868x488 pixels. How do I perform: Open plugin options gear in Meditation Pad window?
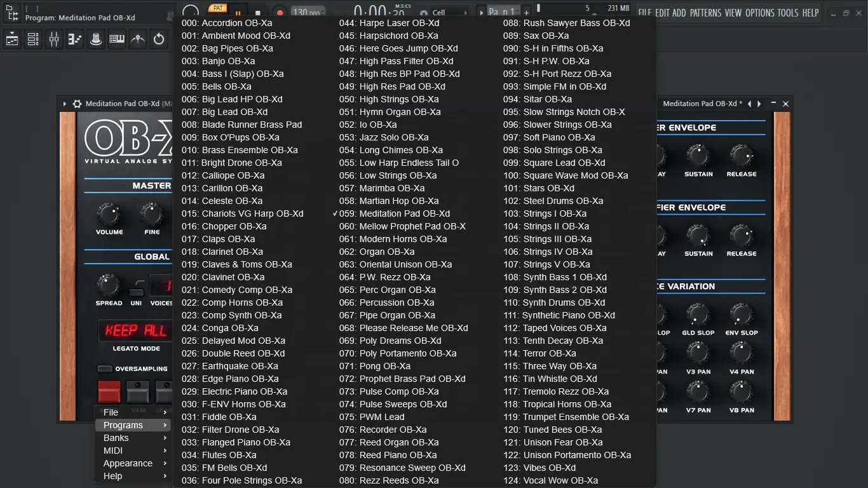(77, 104)
